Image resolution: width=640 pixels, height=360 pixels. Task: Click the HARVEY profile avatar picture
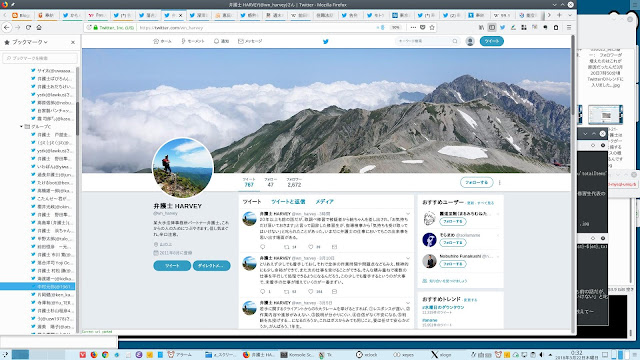click(x=182, y=168)
